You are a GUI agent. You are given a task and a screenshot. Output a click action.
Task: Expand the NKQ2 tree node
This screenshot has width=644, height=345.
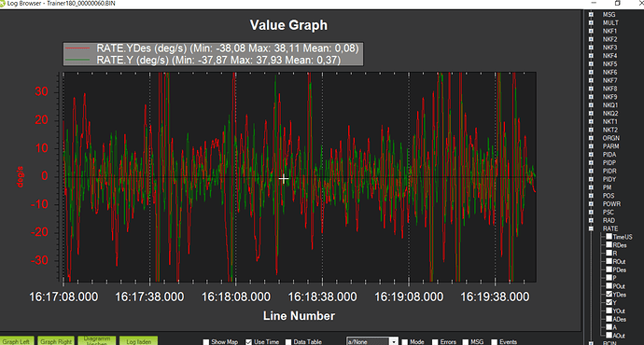click(591, 113)
